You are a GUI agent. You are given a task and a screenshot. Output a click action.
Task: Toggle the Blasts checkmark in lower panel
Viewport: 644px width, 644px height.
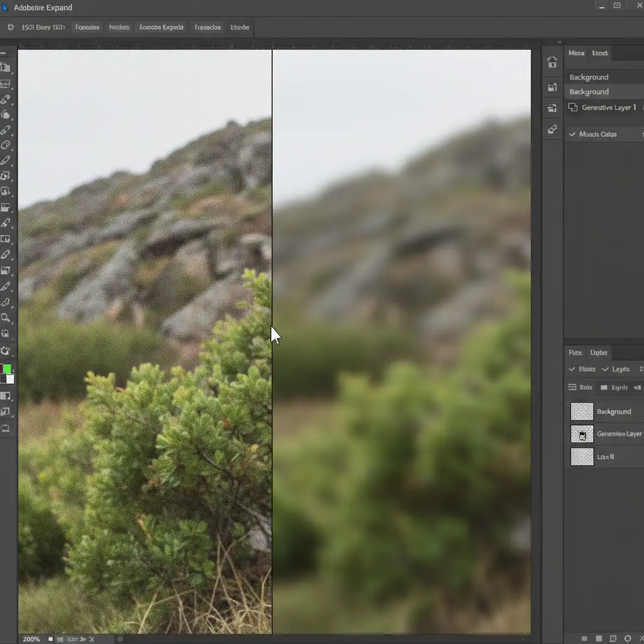click(572, 369)
